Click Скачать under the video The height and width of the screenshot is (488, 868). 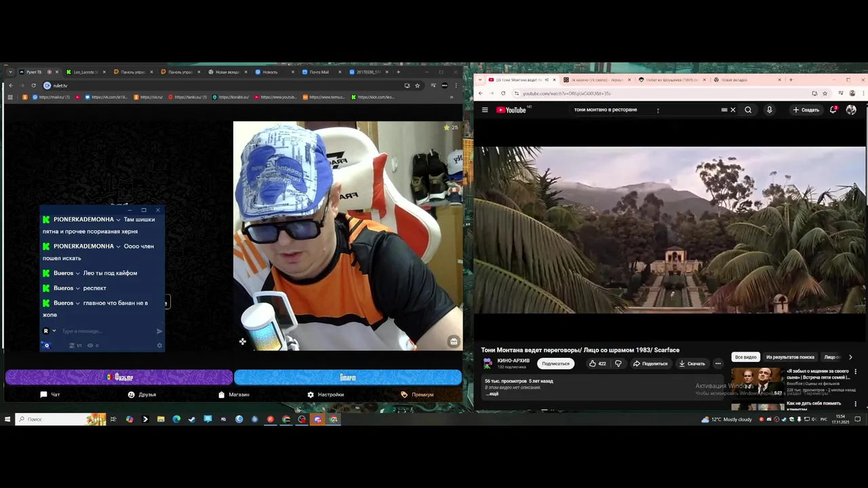tap(692, 363)
